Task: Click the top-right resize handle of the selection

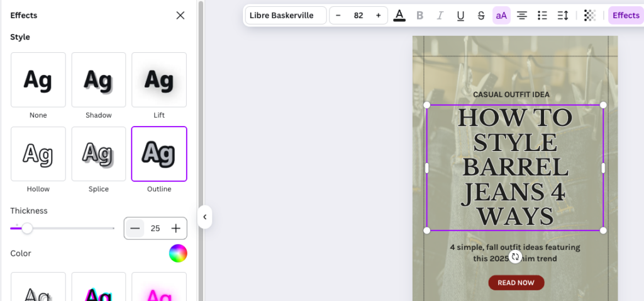Action: 603,105
